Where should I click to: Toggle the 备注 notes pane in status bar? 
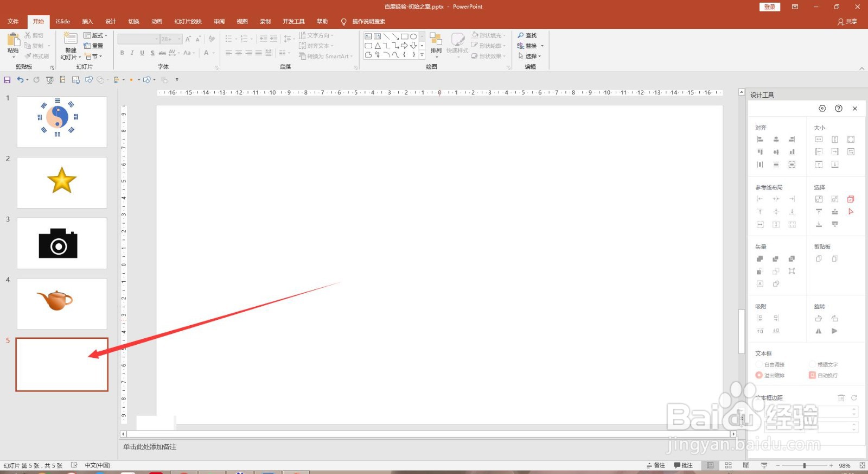(656, 465)
